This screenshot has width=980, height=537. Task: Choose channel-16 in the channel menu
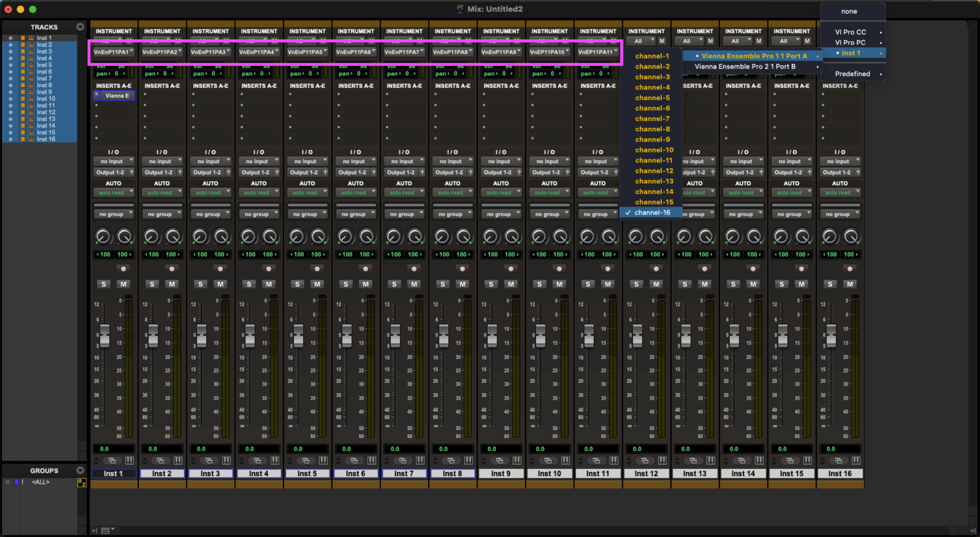pyautogui.click(x=651, y=213)
